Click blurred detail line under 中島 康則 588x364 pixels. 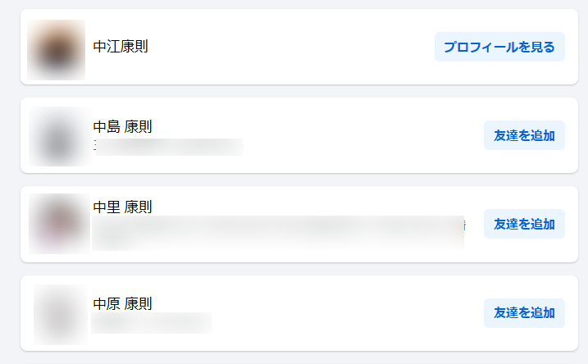coord(169,147)
